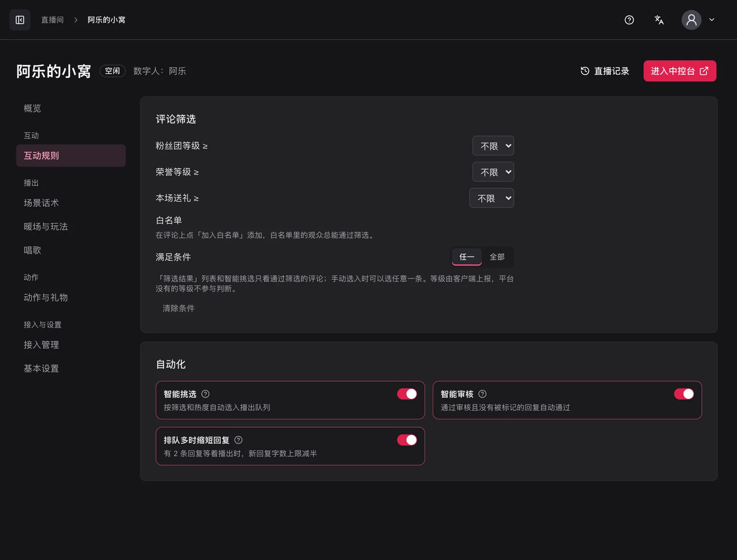The width and height of the screenshot is (737, 560).
Task: Click the breadcrumb arrow after 直播间
Action: pyautogui.click(x=76, y=20)
